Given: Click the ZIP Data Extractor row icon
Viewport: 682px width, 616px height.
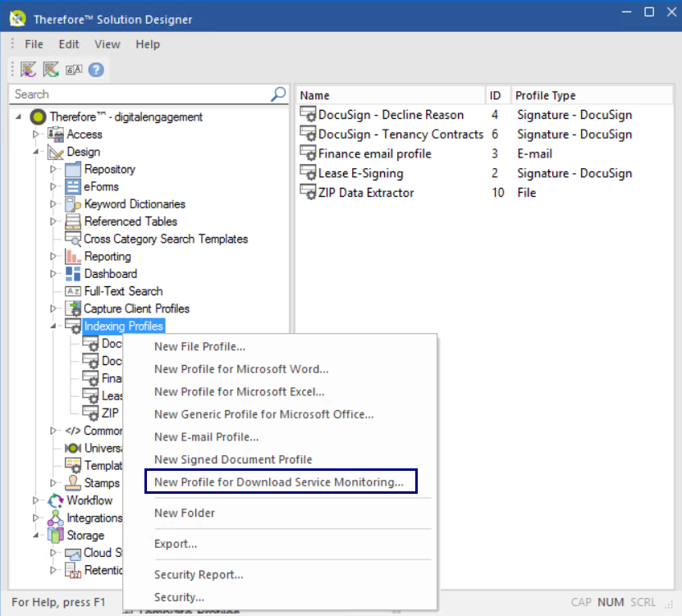Looking at the screenshot, I should (308, 192).
